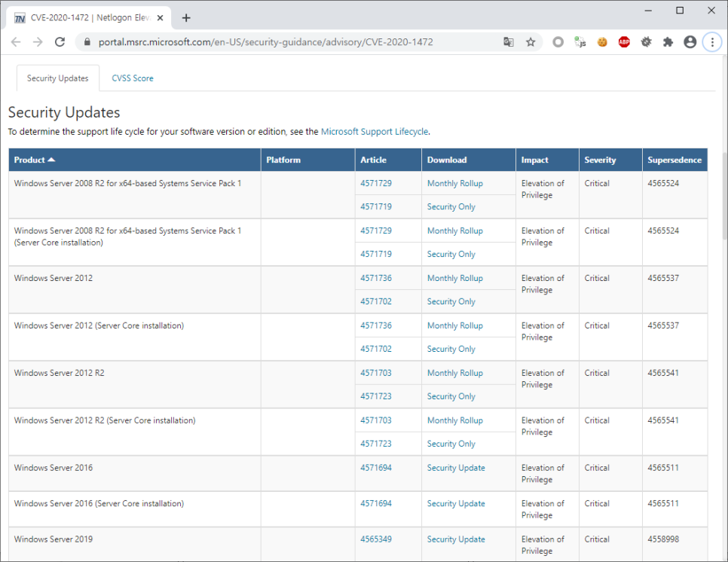Click the Severity column header
Screen dimensions: 728x562
(610, 160)
